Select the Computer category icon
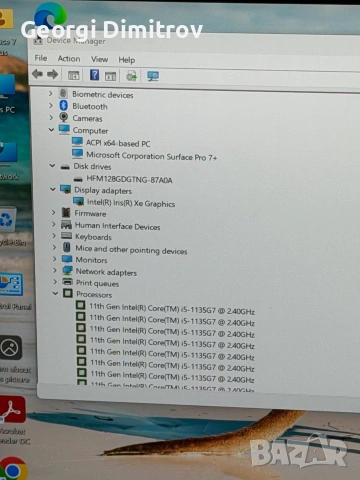 tap(64, 129)
